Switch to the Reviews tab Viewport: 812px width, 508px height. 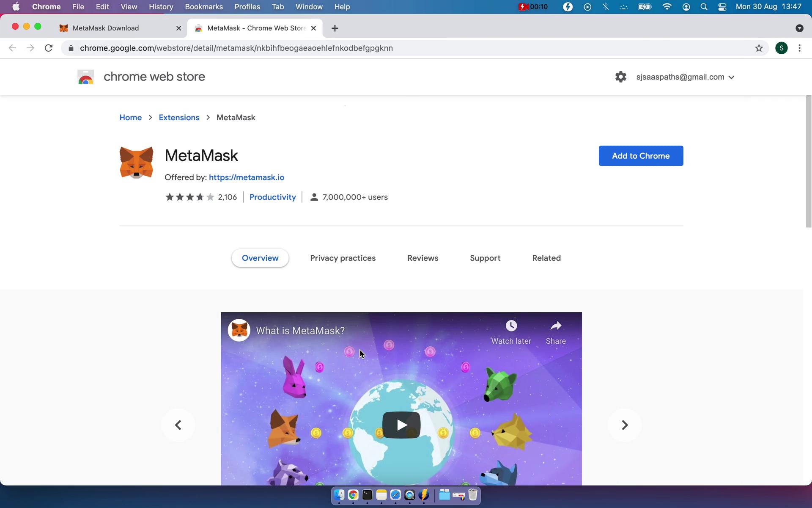tap(422, 258)
